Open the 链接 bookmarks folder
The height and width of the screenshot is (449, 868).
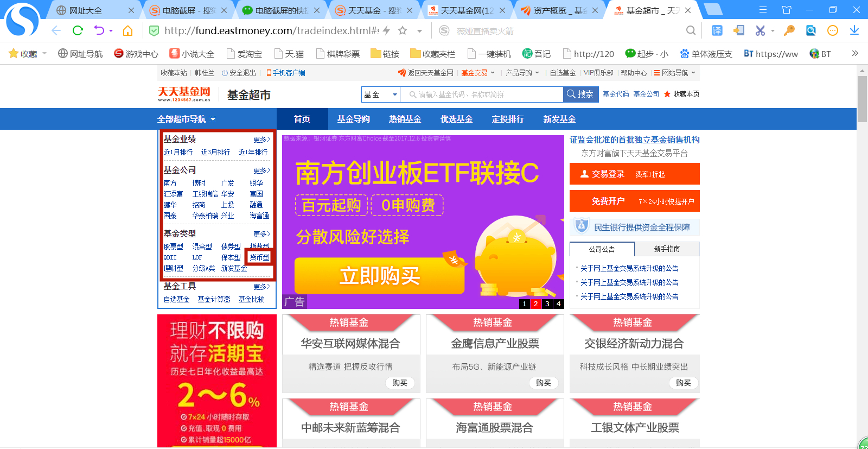pos(385,54)
